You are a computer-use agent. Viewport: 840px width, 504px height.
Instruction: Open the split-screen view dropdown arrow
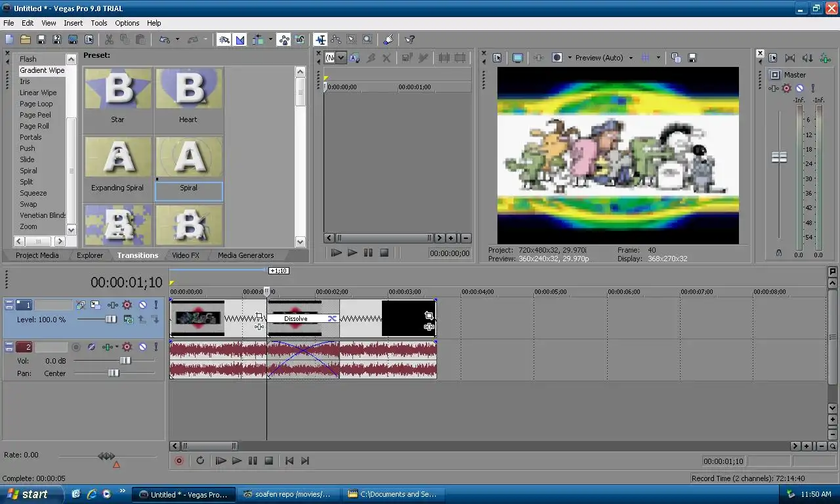click(570, 58)
